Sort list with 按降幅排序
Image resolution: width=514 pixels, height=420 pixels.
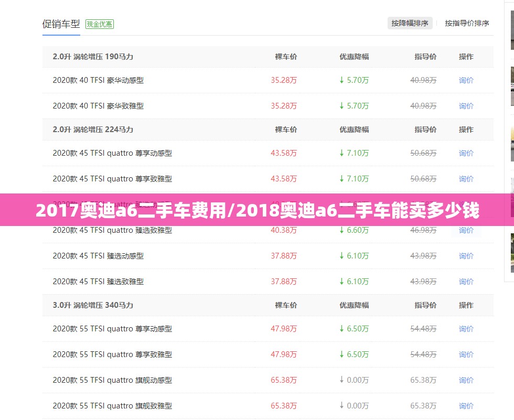[x=410, y=23]
